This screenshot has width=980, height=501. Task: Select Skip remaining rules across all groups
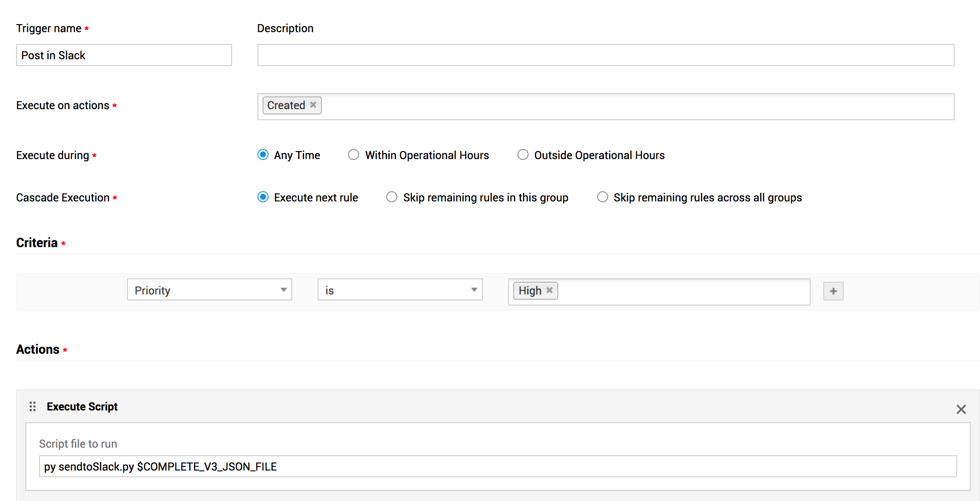pos(602,197)
